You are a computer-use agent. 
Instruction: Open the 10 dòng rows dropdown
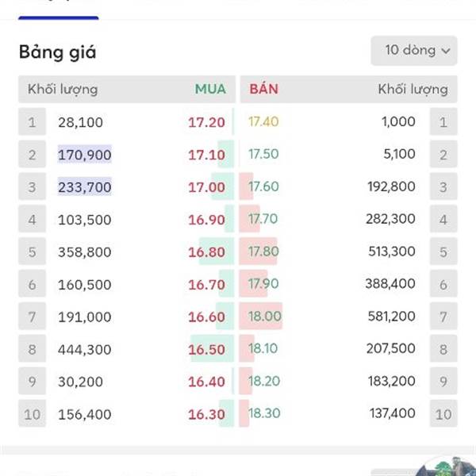(414, 51)
